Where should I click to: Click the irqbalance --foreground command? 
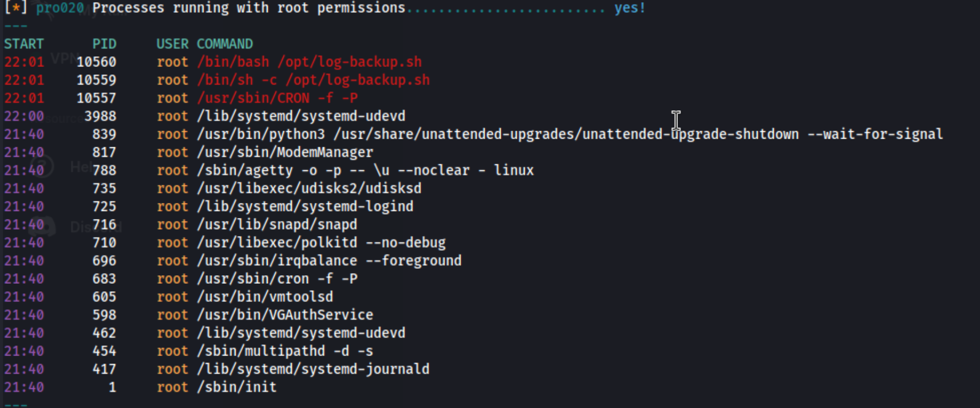click(329, 261)
